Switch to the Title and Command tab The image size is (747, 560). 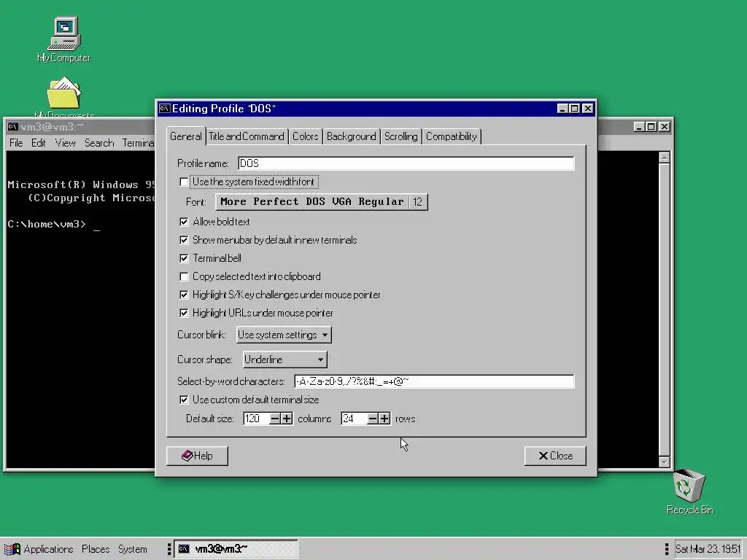point(247,136)
